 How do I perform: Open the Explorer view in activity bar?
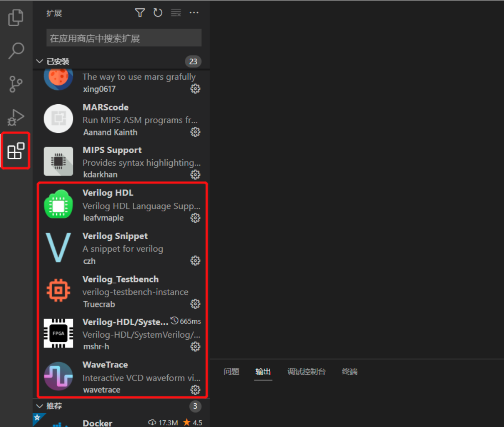16,17
